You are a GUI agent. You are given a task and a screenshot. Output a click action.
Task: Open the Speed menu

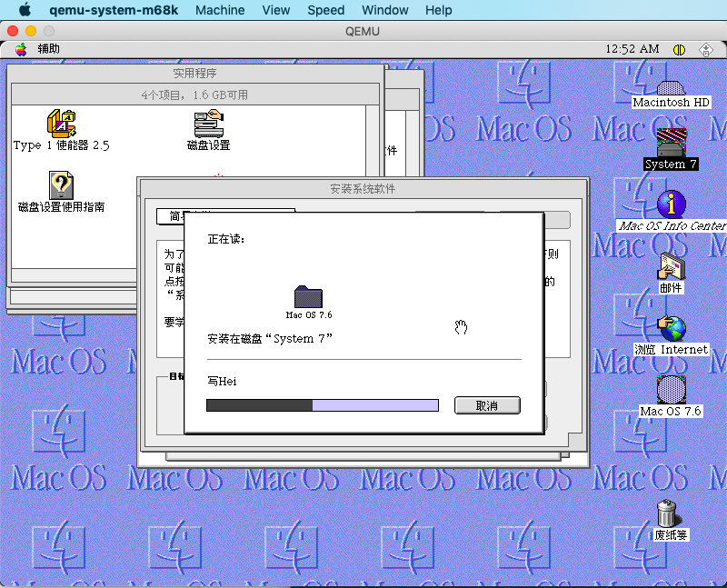tap(326, 10)
